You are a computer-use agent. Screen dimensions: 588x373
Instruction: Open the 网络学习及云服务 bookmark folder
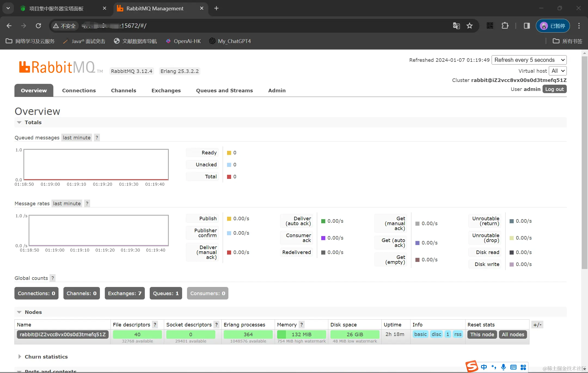click(30, 41)
